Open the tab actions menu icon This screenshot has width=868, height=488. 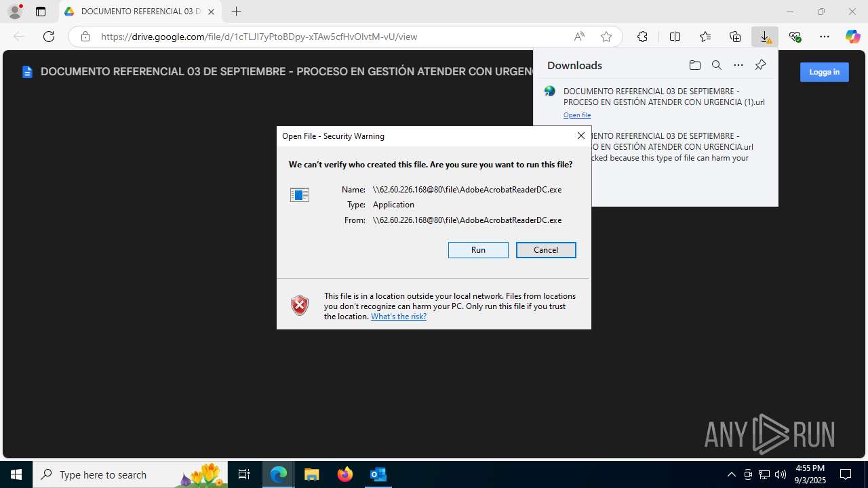click(41, 12)
